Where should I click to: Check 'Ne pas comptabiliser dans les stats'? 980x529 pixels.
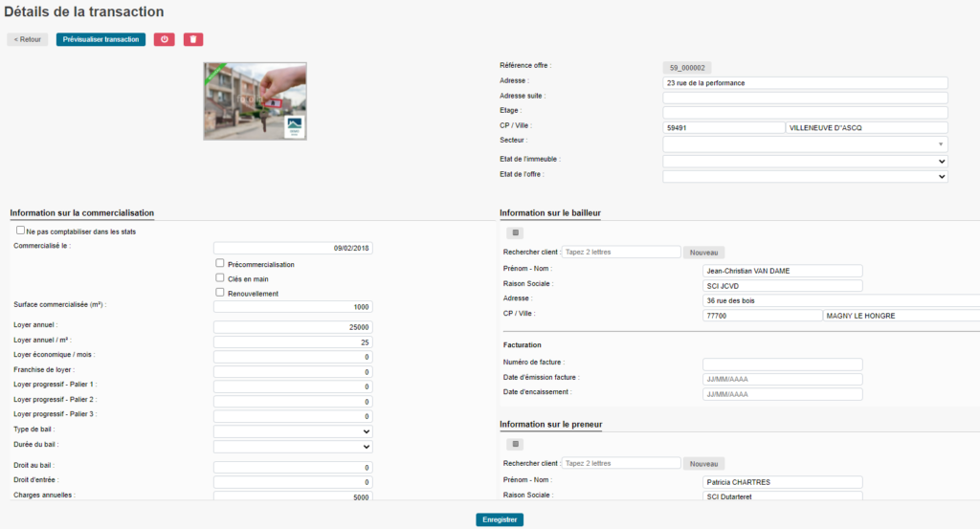[x=20, y=231]
